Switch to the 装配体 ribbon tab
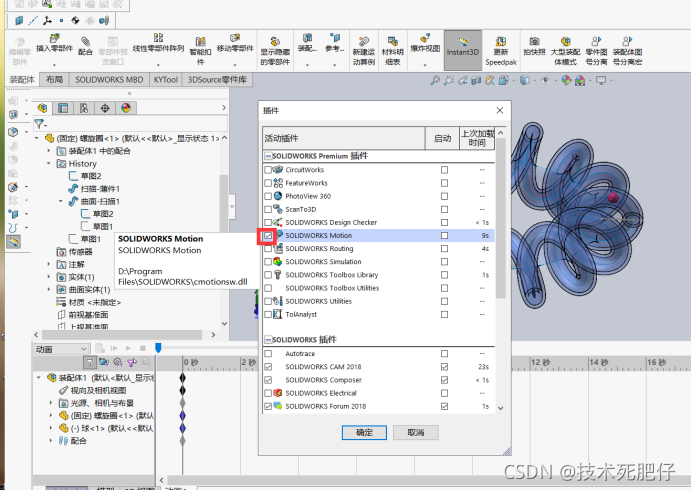This screenshot has height=490, width=691. click(22, 80)
